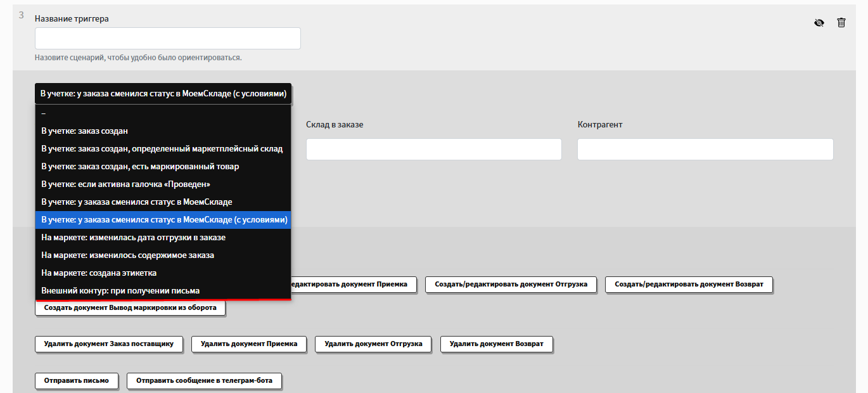The width and height of the screenshot is (868, 393).
Task: Choose 'если активна галочка «Проведен»' option
Action: tap(163, 184)
